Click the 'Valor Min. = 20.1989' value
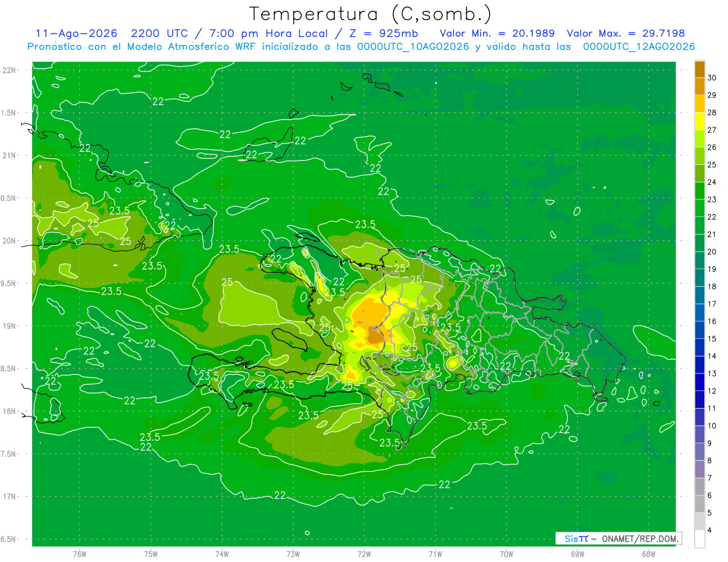The width and height of the screenshot is (728, 562). coord(497,34)
